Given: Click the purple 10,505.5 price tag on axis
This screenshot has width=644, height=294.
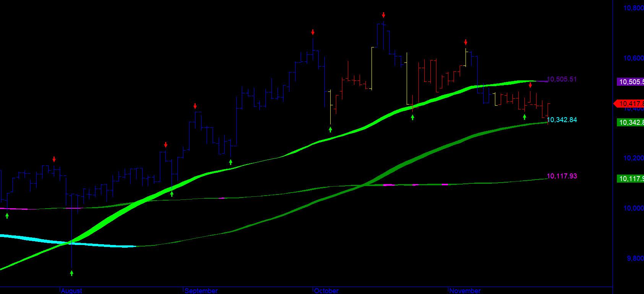Looking at the screenshot, I should (x=630, y=82).
